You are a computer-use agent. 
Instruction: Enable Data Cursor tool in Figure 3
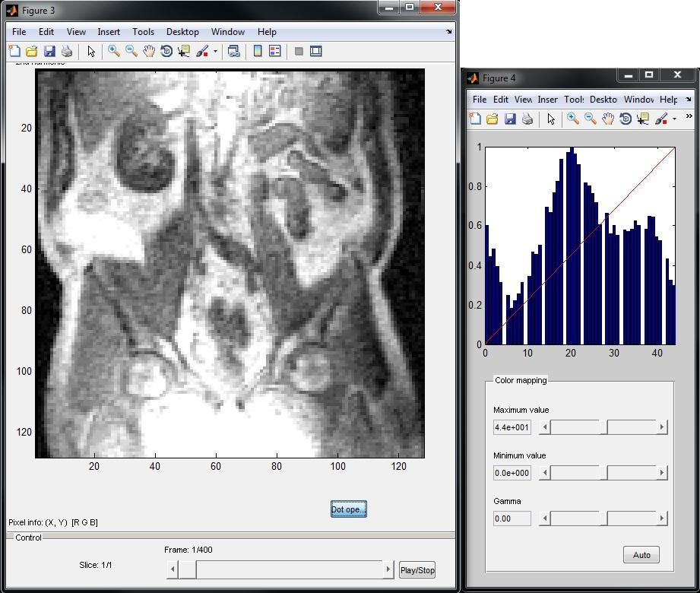(183, 51)
